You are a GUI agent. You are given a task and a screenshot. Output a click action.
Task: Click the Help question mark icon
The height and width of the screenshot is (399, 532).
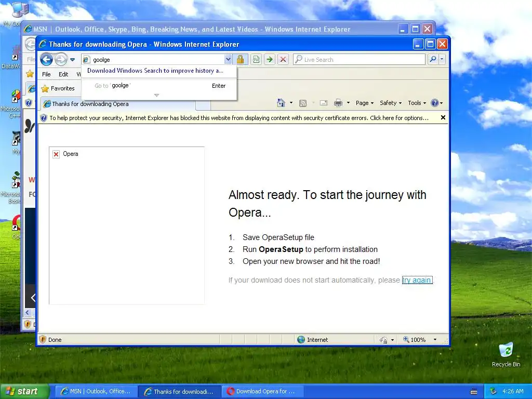435,103
